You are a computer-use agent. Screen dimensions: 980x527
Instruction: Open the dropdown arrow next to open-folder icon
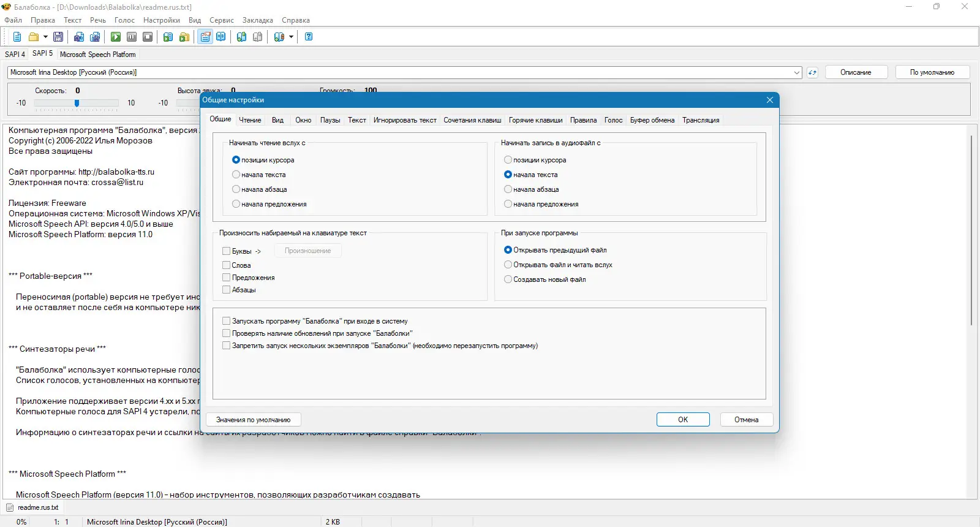pos(45,37)
